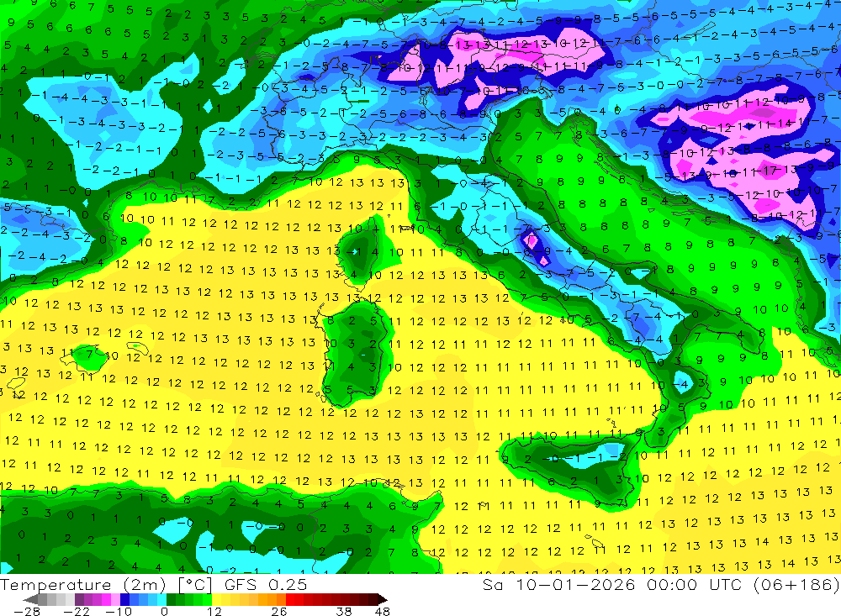Click the '-10' legend label
This screenshot has width=841, height=616.
118,611
